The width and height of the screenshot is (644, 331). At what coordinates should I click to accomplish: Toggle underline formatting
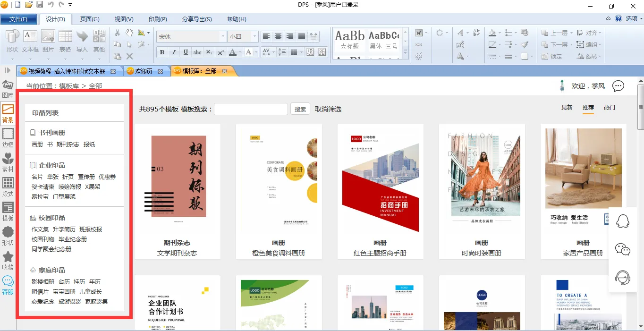pyautogui.click(x=186, y=52)
